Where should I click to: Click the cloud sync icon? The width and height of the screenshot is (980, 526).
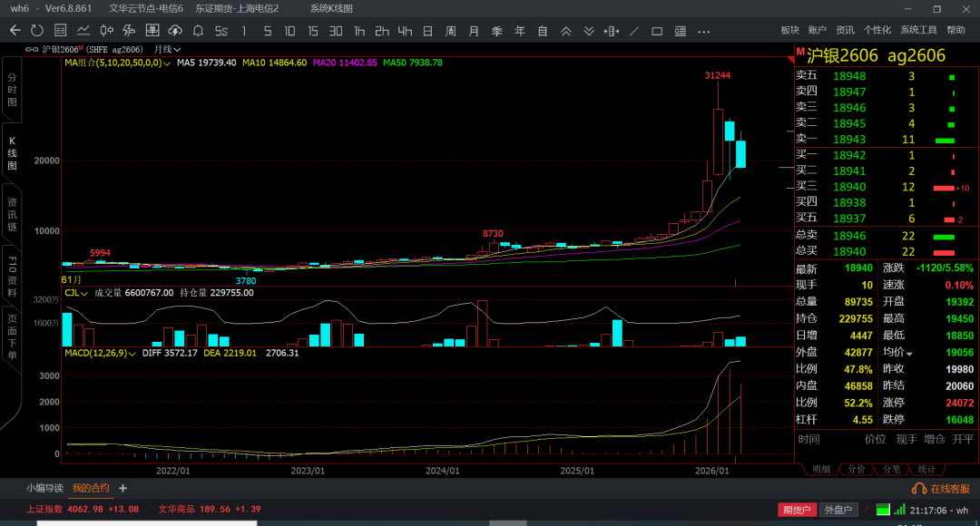click(x=175, y=31)
